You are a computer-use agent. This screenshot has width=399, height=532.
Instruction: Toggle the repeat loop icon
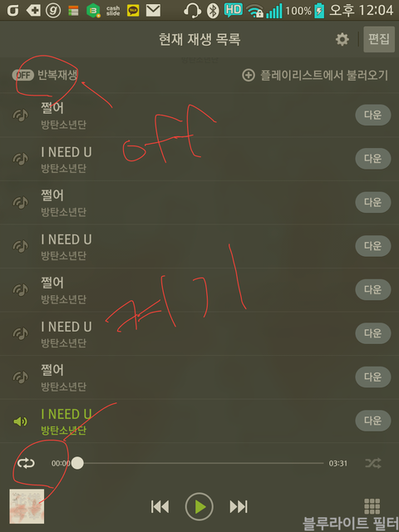pos(26,463)
